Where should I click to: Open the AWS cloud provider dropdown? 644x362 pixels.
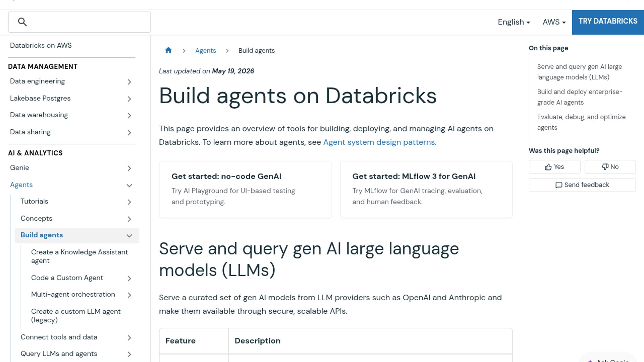554,22
